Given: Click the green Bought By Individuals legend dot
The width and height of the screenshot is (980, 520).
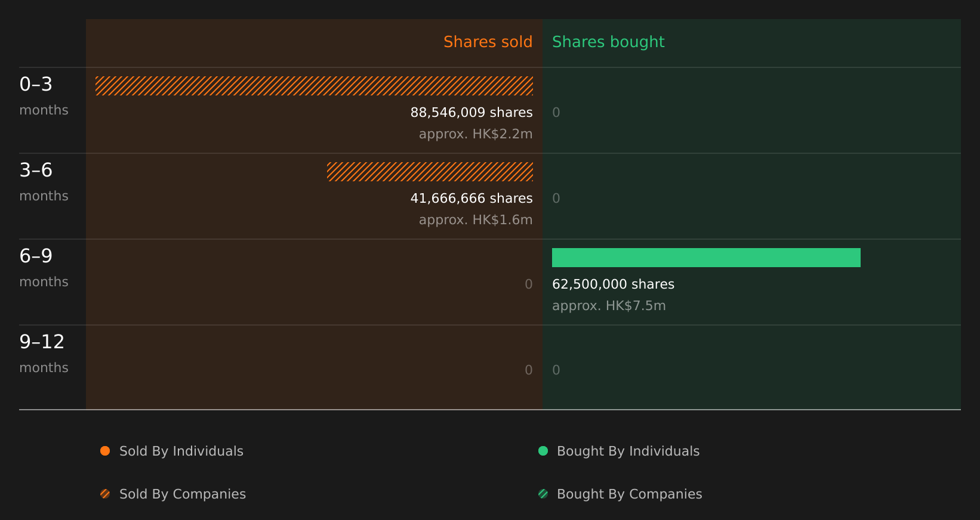Looking at the screenshot, I should coord(543,451).
